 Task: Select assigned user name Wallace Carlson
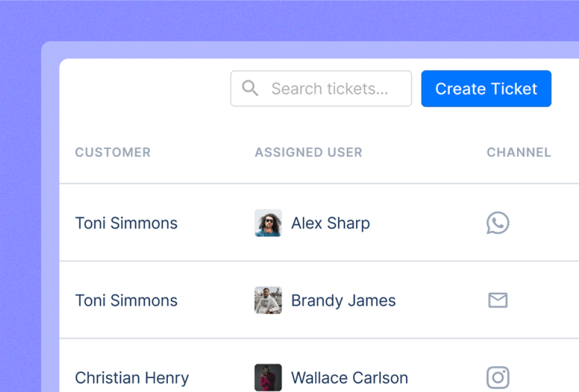click(349, 378)
